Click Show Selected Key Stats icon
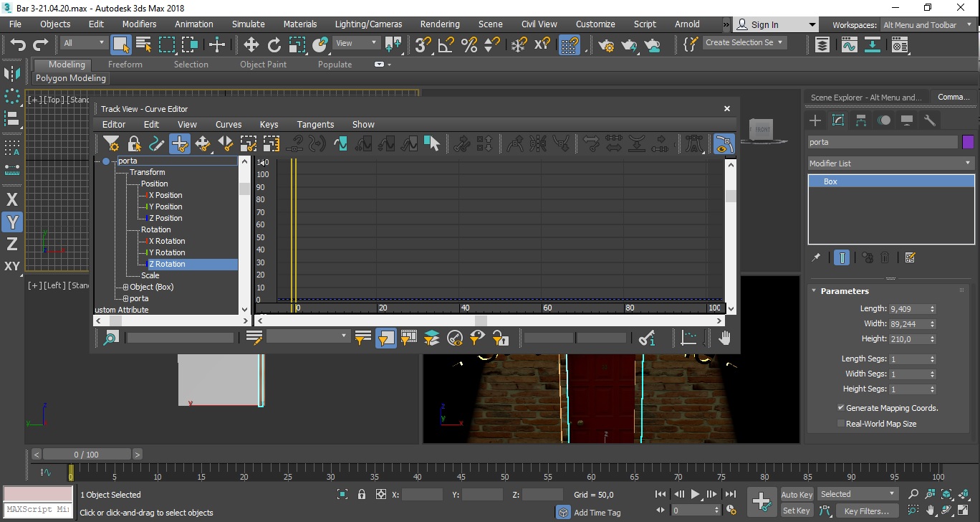Viewport: 980px width, 522px height. 646,338
